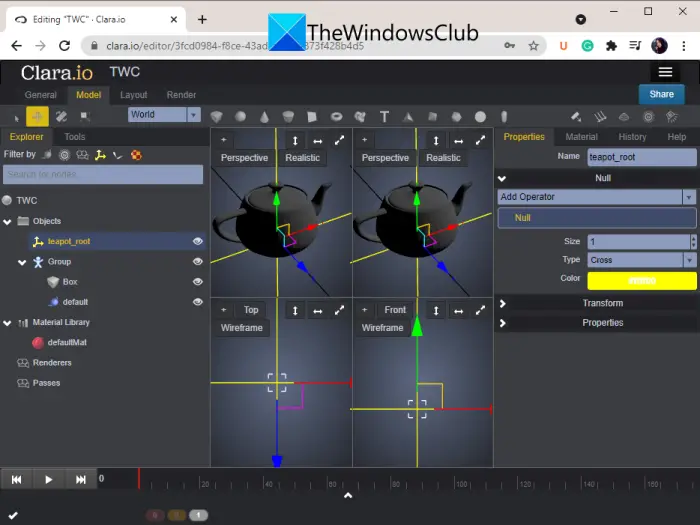Choose the rotate tool in toolbar
This screenshot has width=700, height=525.
coord(61,117)
